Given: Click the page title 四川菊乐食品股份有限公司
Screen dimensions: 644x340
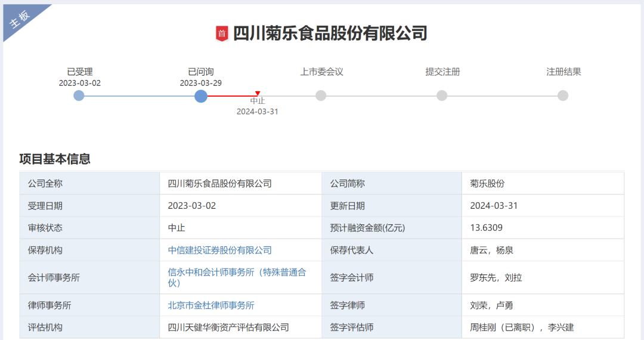Looking at the screenshot, I should [330, 33].
